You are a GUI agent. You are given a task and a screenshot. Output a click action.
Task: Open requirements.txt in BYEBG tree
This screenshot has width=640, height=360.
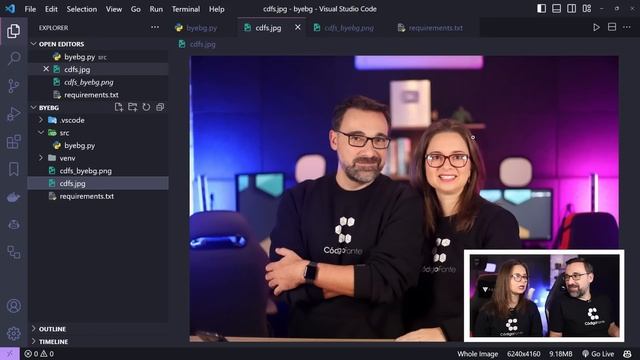click(98, 196)
